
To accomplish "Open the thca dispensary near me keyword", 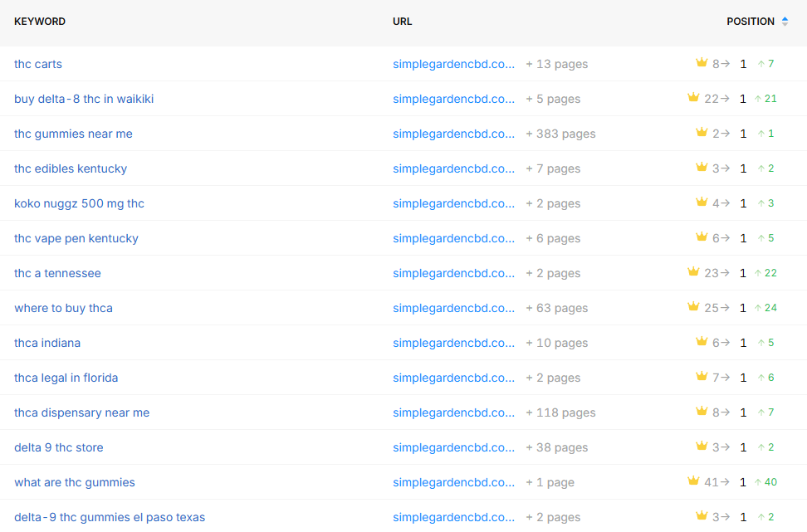I will [82, 412].
